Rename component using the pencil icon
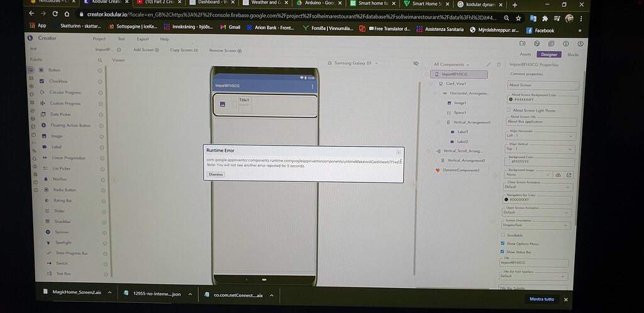644x313 pixels. coord(488,65)
